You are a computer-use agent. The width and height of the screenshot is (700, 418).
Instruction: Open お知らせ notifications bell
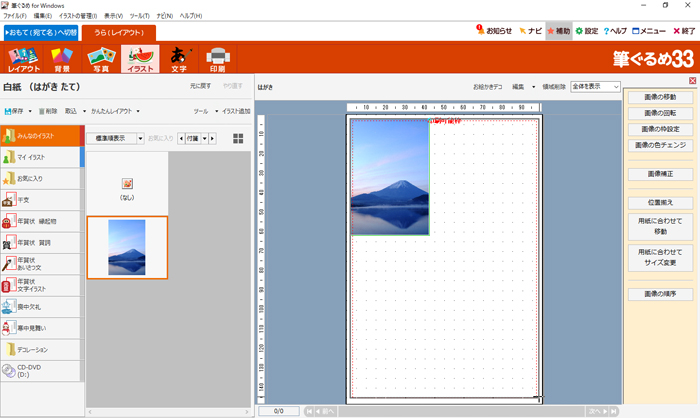pyautogui.click(x=494, y=31)
